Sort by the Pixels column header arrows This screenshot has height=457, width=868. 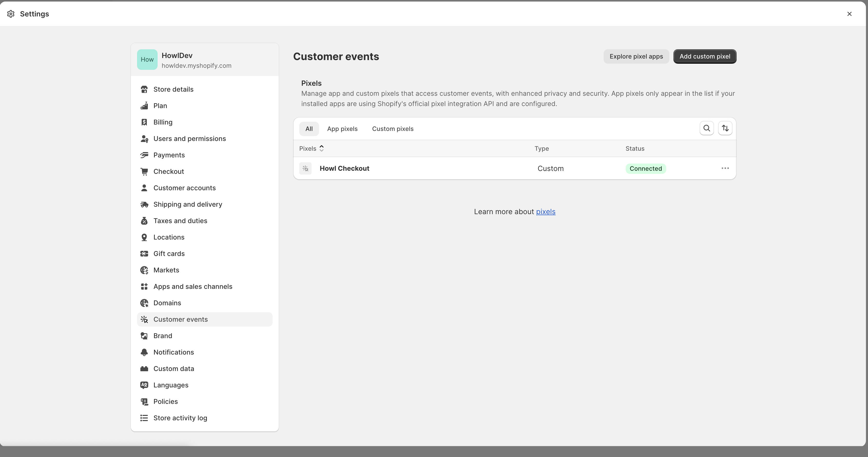point(321,149)
